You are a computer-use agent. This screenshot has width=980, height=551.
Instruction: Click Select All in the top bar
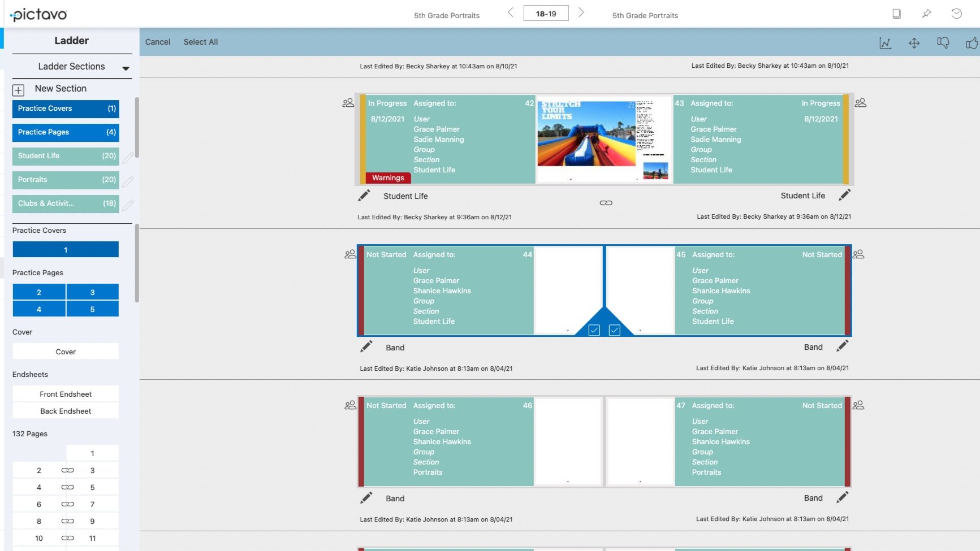(x=200, y=41)
